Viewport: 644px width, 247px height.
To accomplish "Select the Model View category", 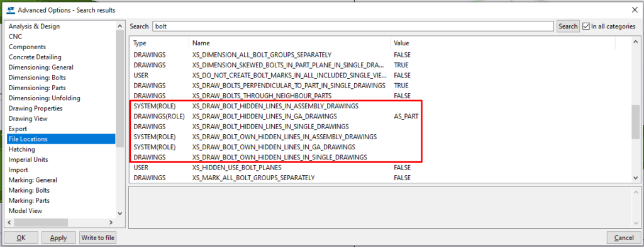I will point(25,211).
